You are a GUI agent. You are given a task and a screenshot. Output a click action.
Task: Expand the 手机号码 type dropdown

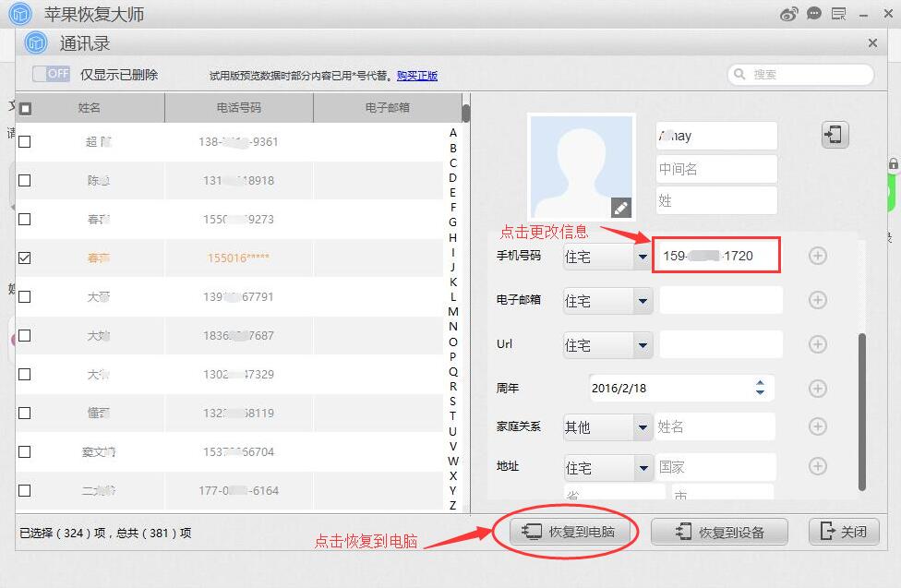pyautogui.click(x=643, y=257)
